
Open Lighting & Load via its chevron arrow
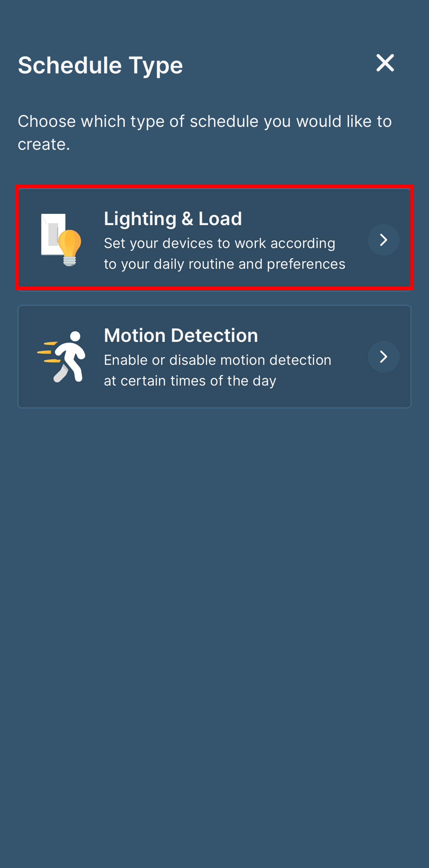tap(383, 240)
